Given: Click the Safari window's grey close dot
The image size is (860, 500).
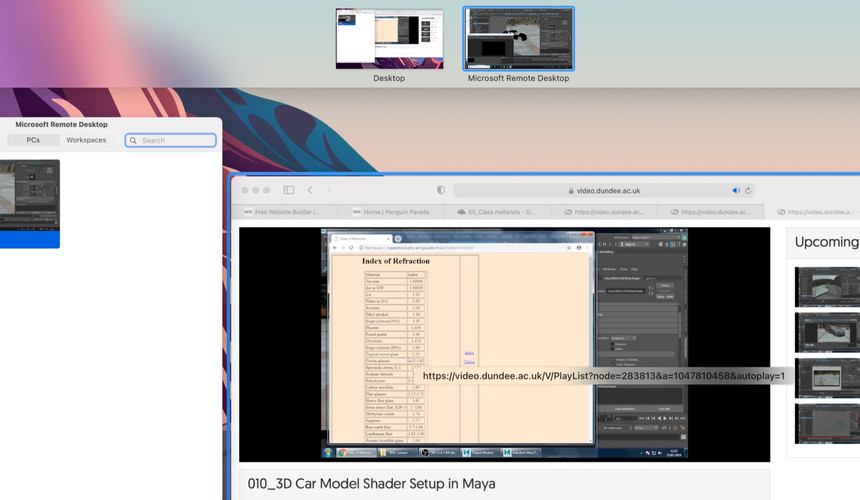Looking at the screenshot, I should pos(245,190).
